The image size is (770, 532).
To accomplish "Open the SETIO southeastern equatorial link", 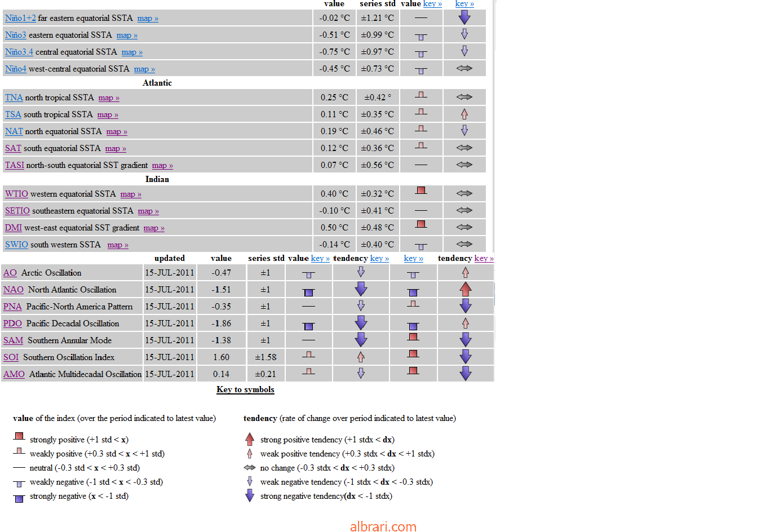I will pyautogui.click(x=17, y=211).
